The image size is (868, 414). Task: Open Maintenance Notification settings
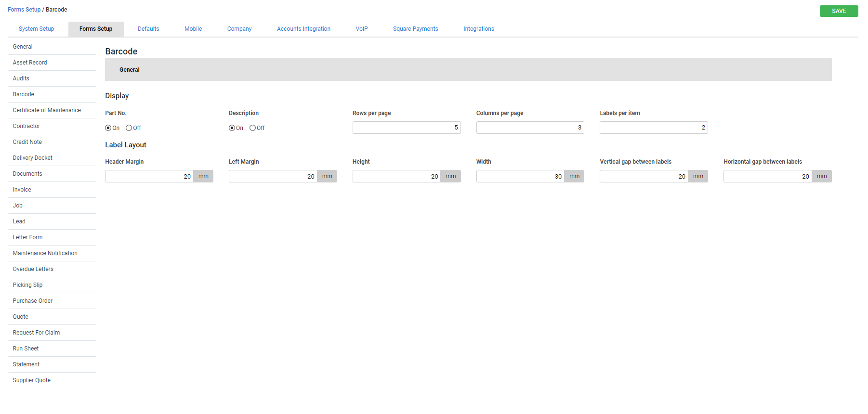[x=52, y=253]
